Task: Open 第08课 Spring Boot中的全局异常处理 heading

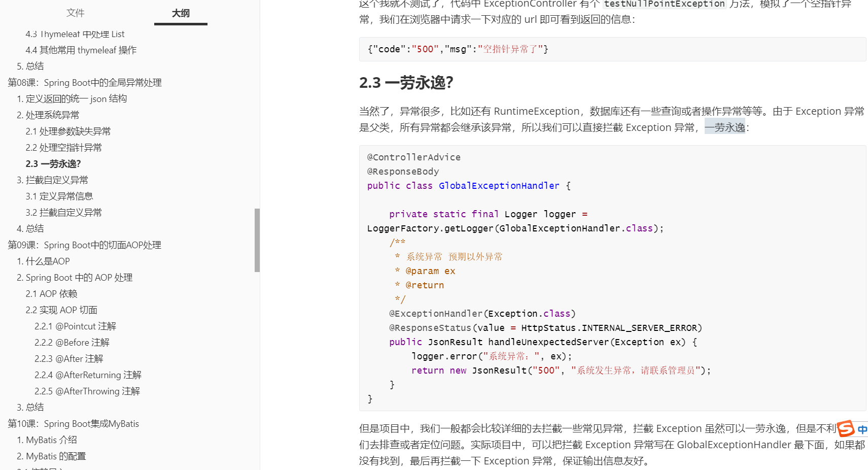Action: click(84, 83)
